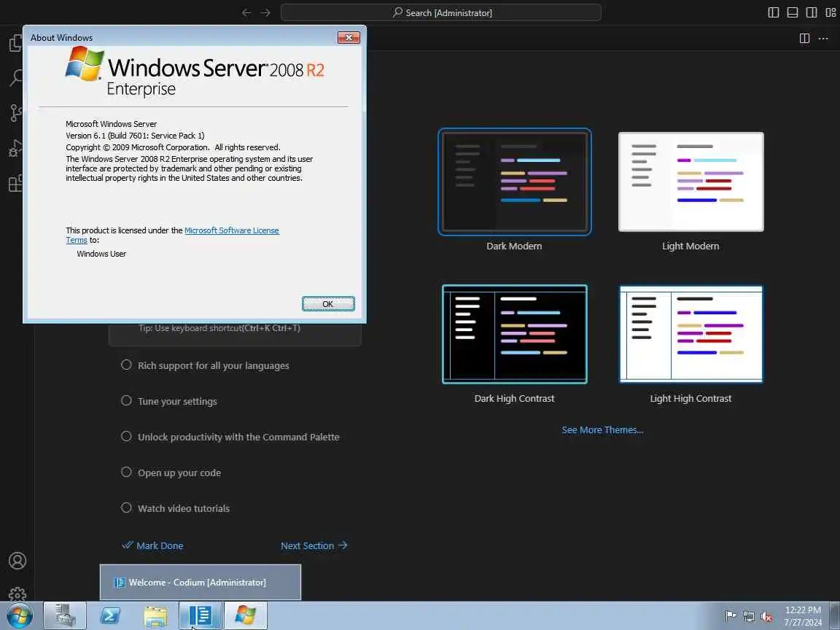Go back with the left arrow
This screenshot has height=630, width=840.
tap(246, 12)
